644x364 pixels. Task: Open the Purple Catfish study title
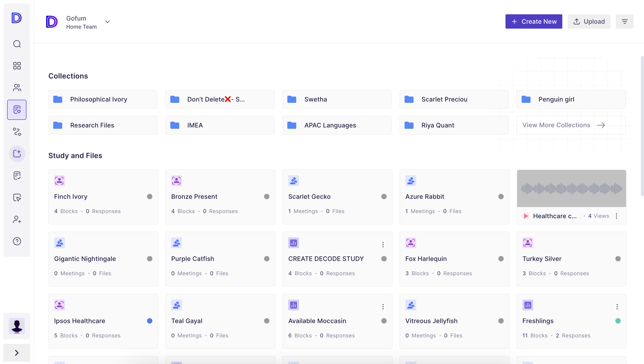pos(193,259)
